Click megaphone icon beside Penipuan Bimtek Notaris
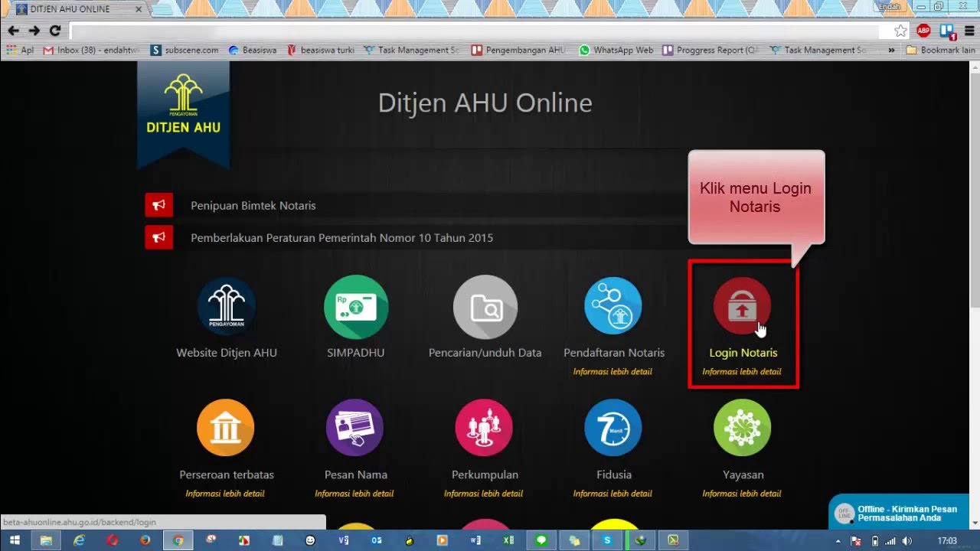This screenshot has height=551, width=980. 158,205
